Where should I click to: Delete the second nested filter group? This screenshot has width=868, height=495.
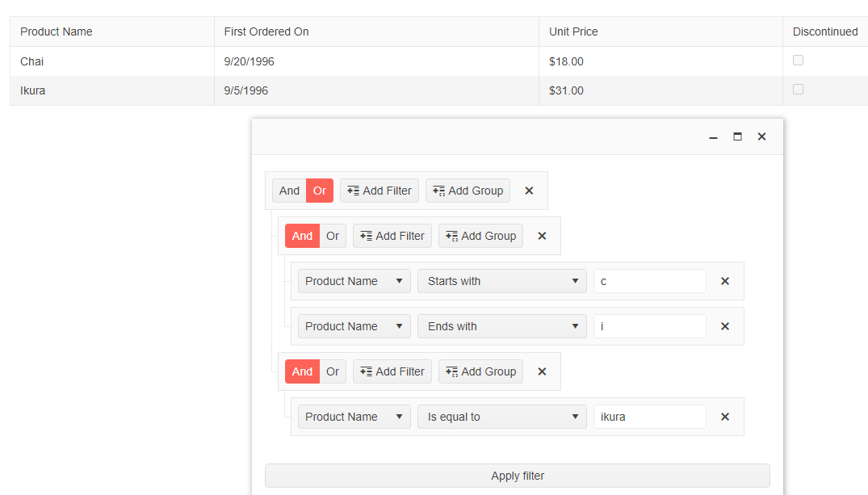(x=542, y=371)
